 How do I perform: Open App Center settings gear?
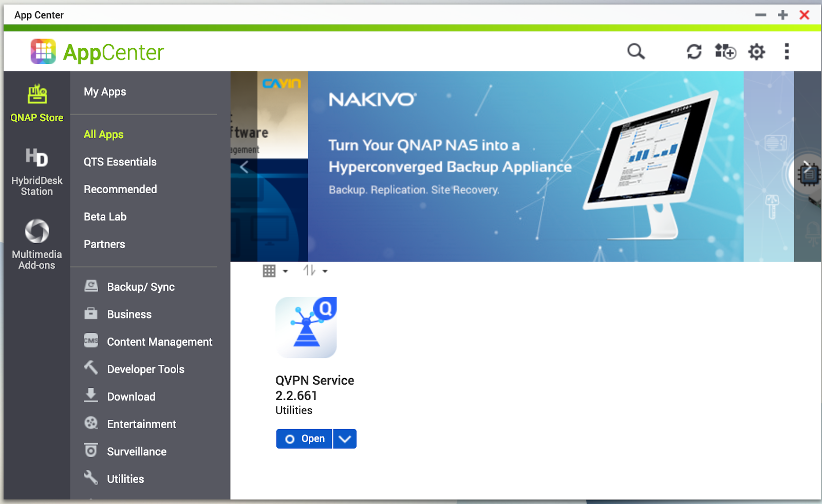click(756, 51)
